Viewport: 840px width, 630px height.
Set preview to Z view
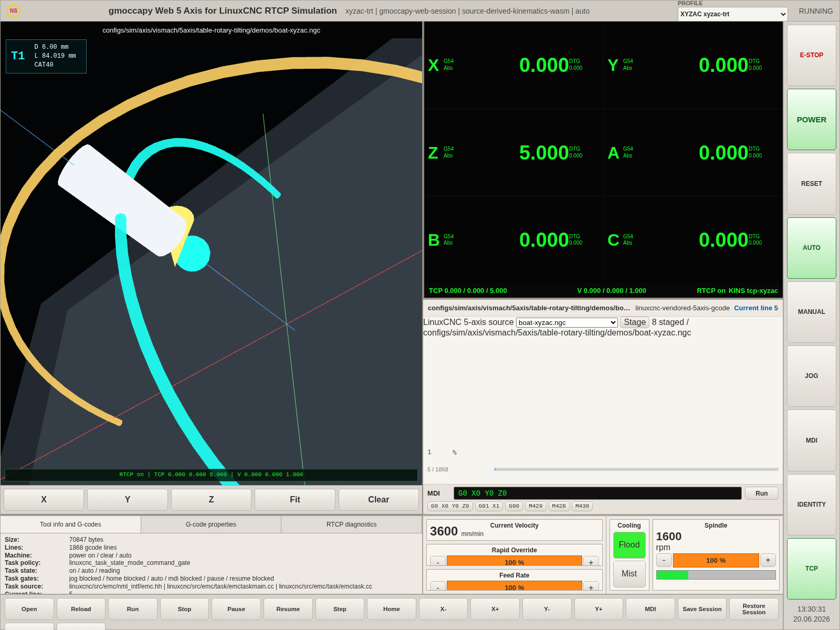pos(211,500)
